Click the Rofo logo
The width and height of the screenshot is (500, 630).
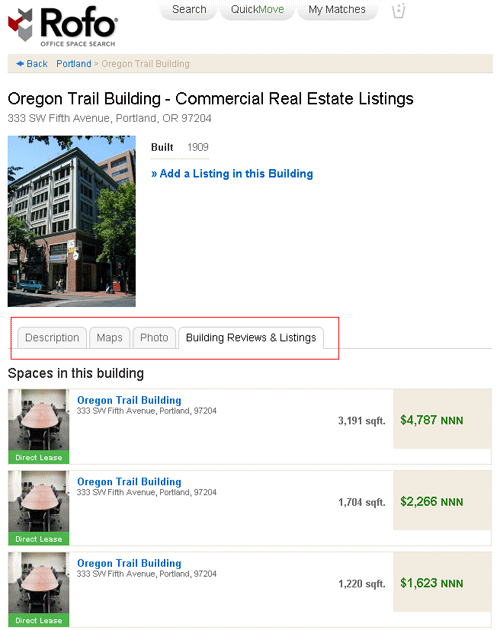pos(63,25)
